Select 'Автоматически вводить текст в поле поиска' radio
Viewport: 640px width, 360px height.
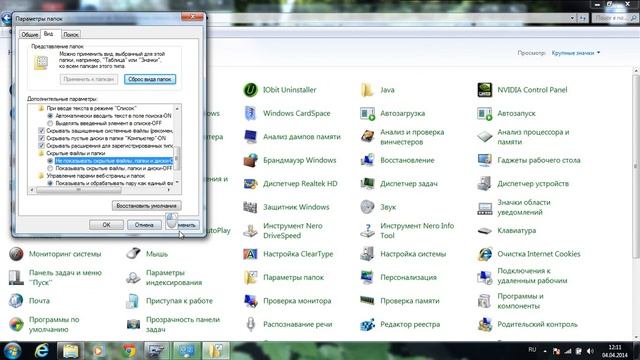pyautogui.click(x=50, y=116)
